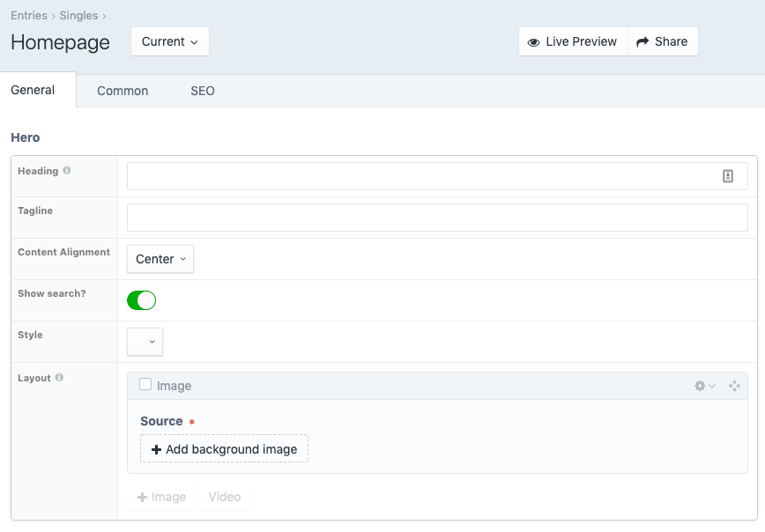The image size is (765, 532).
Task: Click the plus icon on Add background image
Action: pos(155,448)
